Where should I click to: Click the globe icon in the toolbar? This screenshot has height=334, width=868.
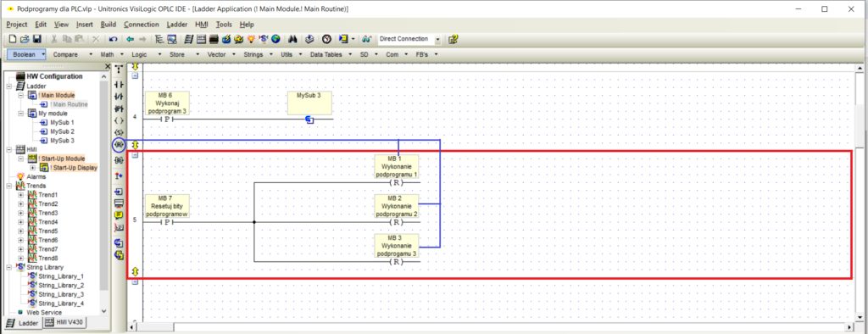275,39
